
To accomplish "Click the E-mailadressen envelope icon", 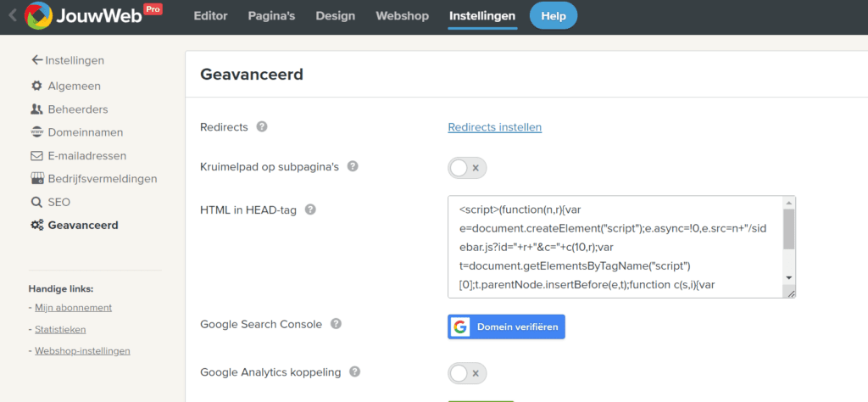I will tap(36, 156).
